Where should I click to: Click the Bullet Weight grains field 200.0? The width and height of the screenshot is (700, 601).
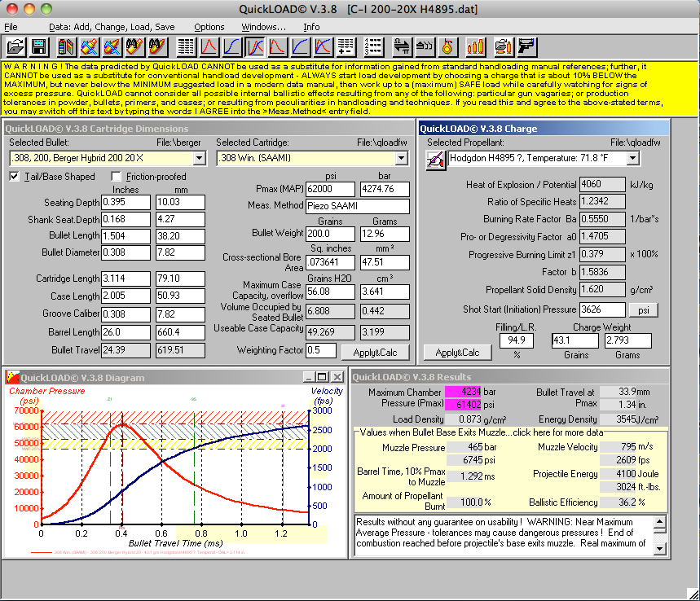(330, 234)
